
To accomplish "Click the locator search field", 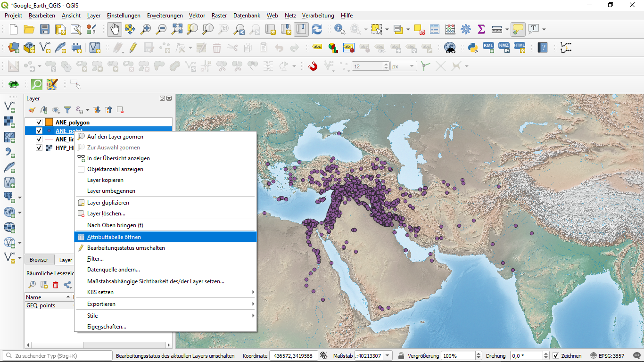I will (x=58, y=356).
